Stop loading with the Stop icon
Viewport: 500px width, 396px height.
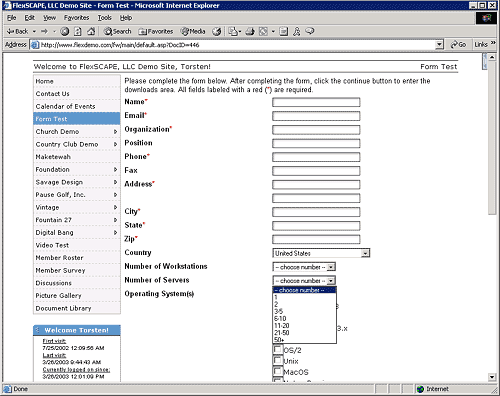65,32
